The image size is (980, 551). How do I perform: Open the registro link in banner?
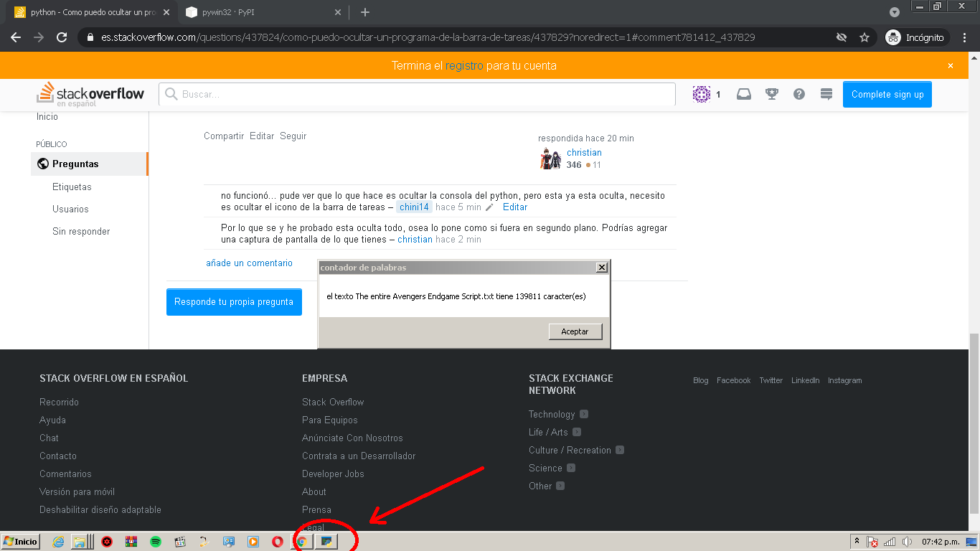tap(464, 65)
